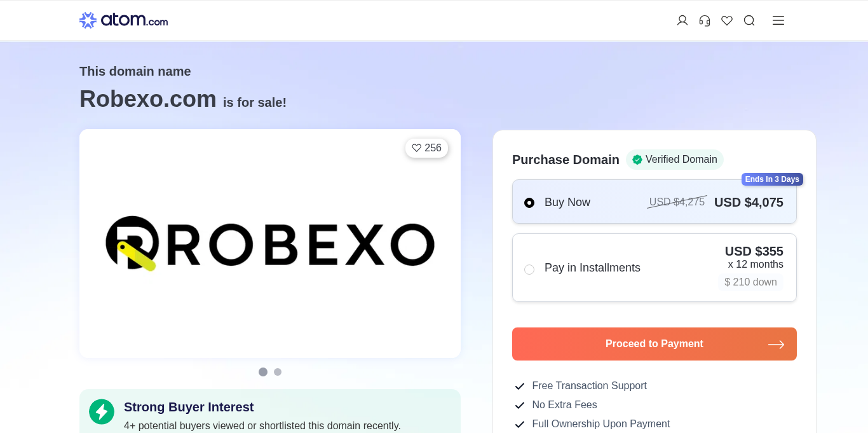Click the Robexo.com domain heading
Image resolution: width=868 pixels, height=433 pixels.
pos(148,99)
